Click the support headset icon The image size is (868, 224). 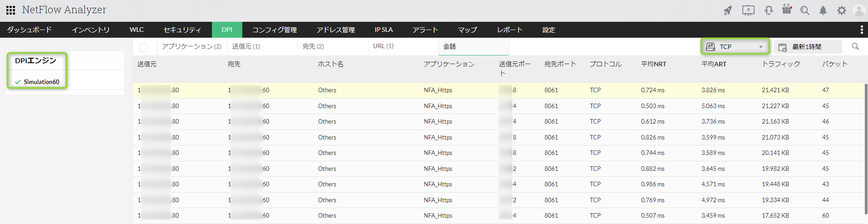[769, 10]
